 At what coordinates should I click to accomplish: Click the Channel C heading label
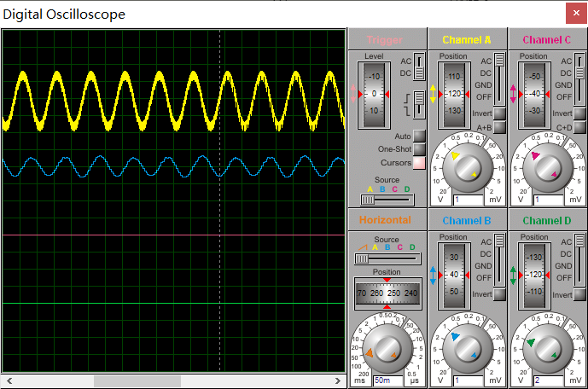point(547,40)
